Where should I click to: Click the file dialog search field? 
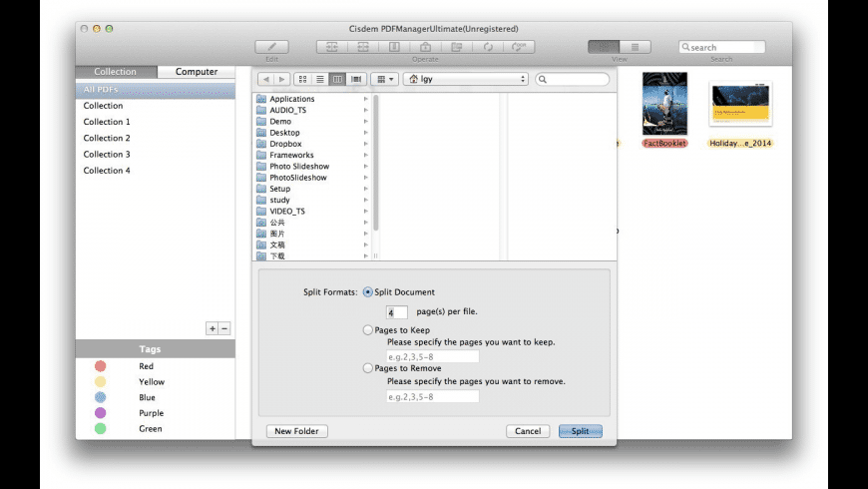pyautogui.click(x=573, y=79)
